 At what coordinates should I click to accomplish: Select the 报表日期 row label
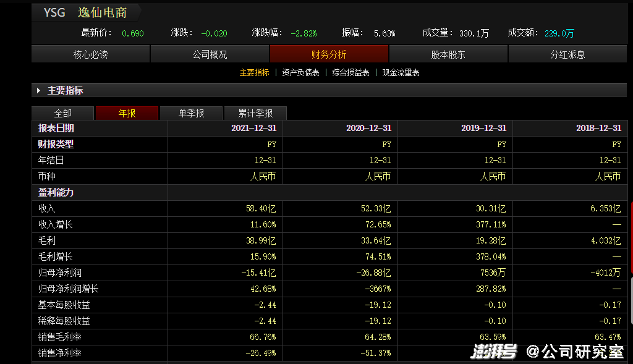click(56, 129)
